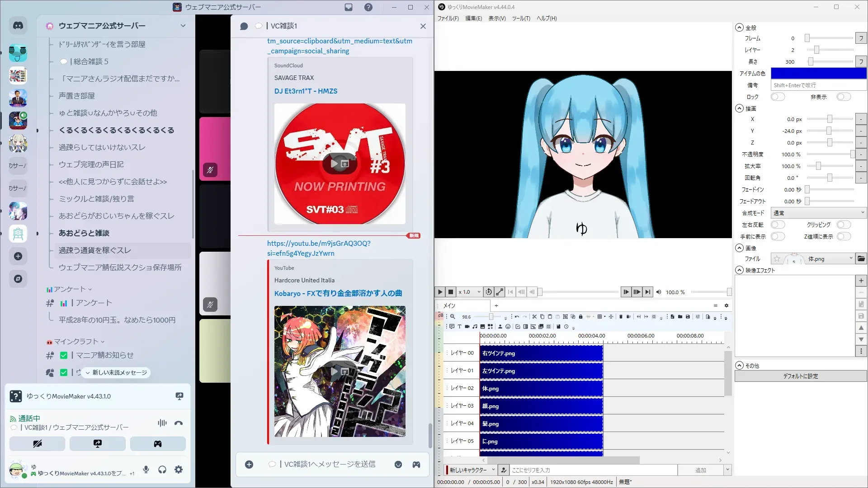Add a text item with the T icon
868x488 pixels.
(459, 327)
